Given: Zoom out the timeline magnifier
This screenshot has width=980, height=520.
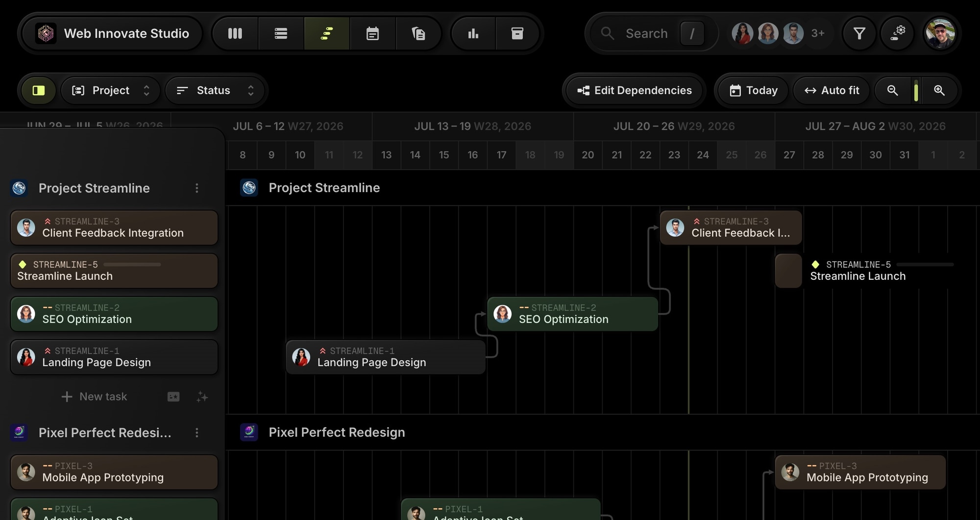Looking at the screenshot, I should (x=892, y=90).
